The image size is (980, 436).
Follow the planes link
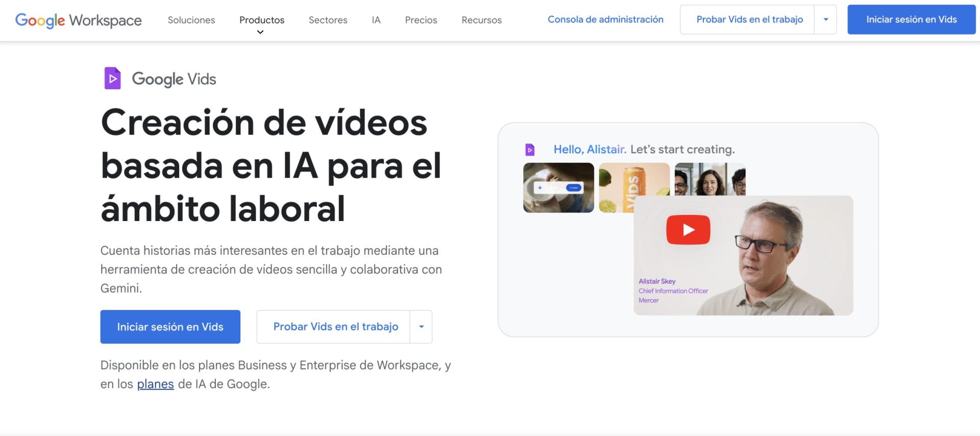(155, 384)
